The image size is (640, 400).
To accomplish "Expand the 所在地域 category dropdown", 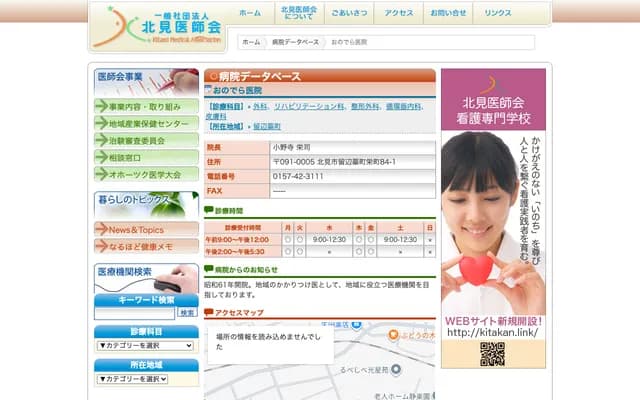I will coord(146,379).
